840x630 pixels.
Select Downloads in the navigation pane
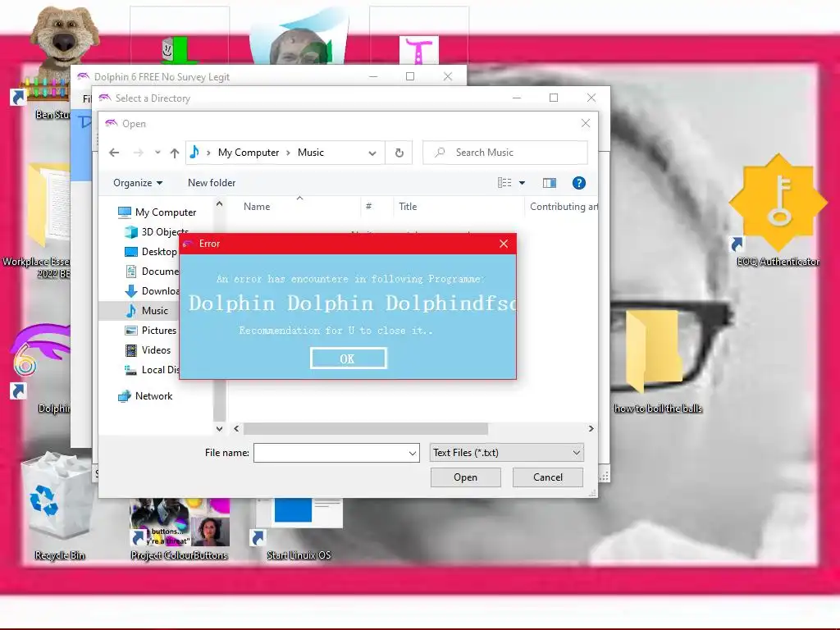tap(152, 291)
